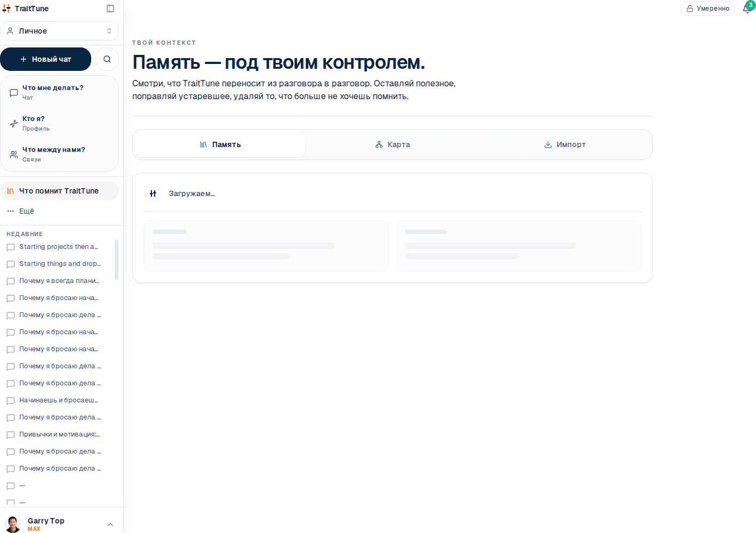Image resolution: width=756 pixels, height=533 pixels.
Task: Open Кто я? profile section
Action: [x=59, y=124]
